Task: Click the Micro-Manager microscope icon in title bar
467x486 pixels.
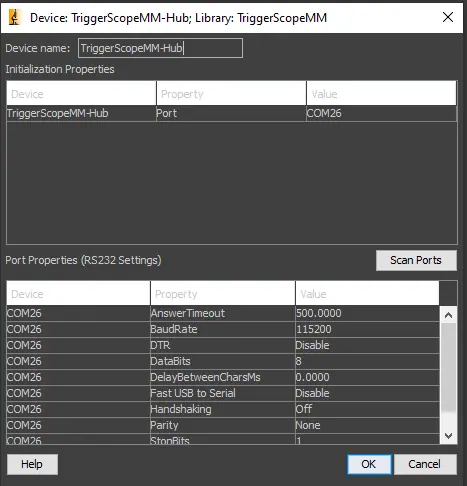Action: tap(14, 17)
